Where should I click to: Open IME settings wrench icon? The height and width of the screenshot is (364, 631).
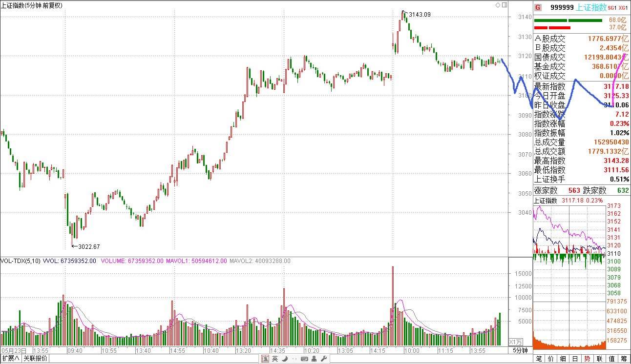point(323,359)
